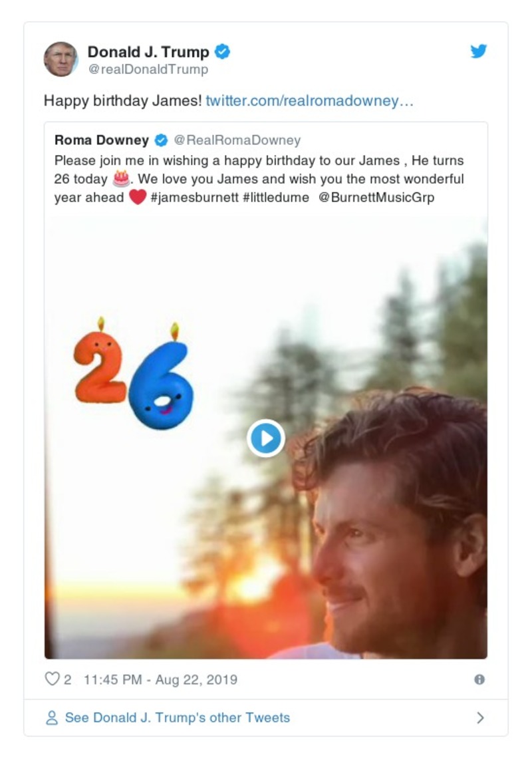Screen dimensions: 532x761
Task: Click the red heart emoji in the tweet
Action: [137, 198]
